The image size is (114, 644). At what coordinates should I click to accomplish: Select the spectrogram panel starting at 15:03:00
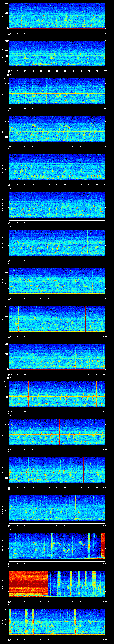(57, 91)
